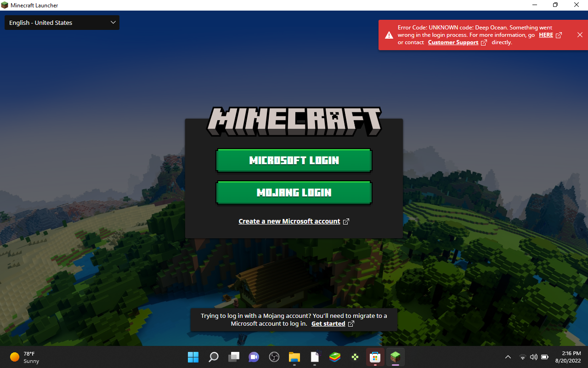Image resolution: width=588 pixels, height=368 pixels.
Task: Open the Create a new Microsoft account link
Action: pos(294,221)
